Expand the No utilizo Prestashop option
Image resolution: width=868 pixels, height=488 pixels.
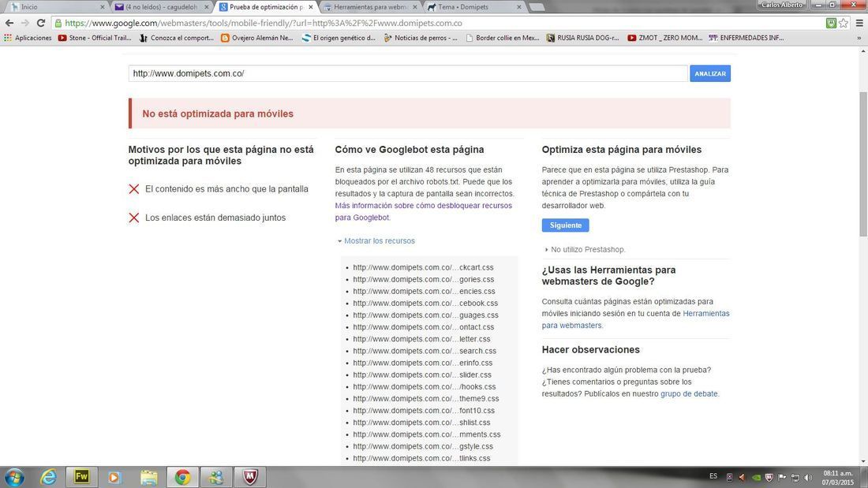[586, 250]
